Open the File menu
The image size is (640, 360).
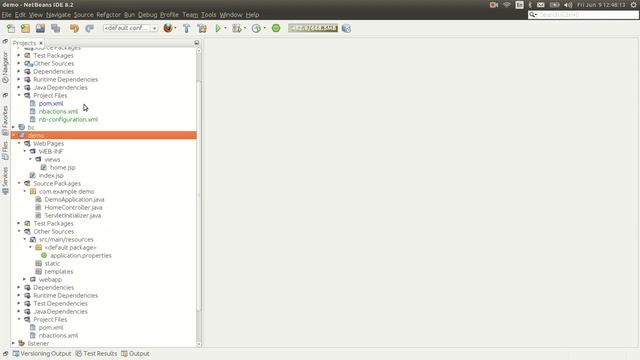click(x=7, y=15)
